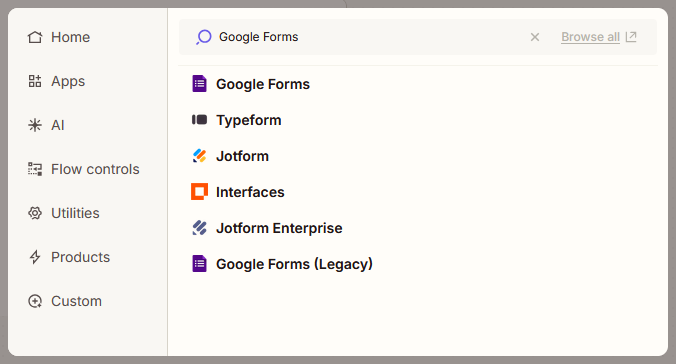
Task: Click the Home house icon
Action: 35,37
